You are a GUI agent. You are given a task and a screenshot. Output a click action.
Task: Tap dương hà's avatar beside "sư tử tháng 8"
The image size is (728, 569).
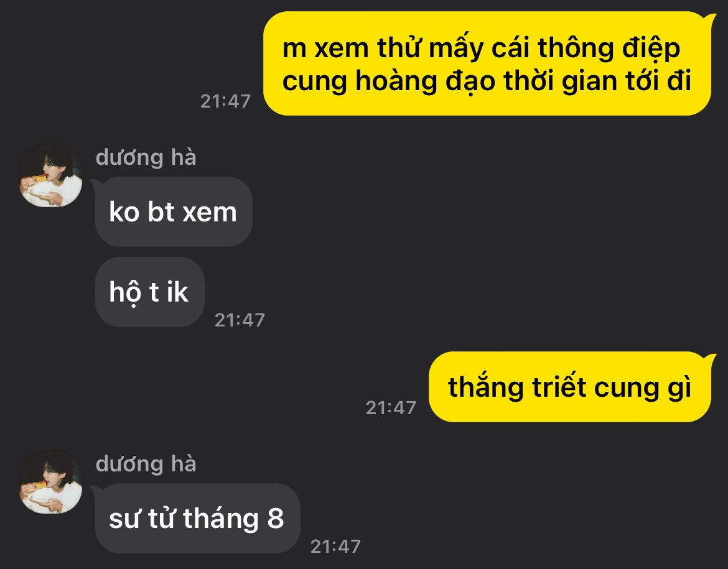pyautogui.click(x=50, y=482)
